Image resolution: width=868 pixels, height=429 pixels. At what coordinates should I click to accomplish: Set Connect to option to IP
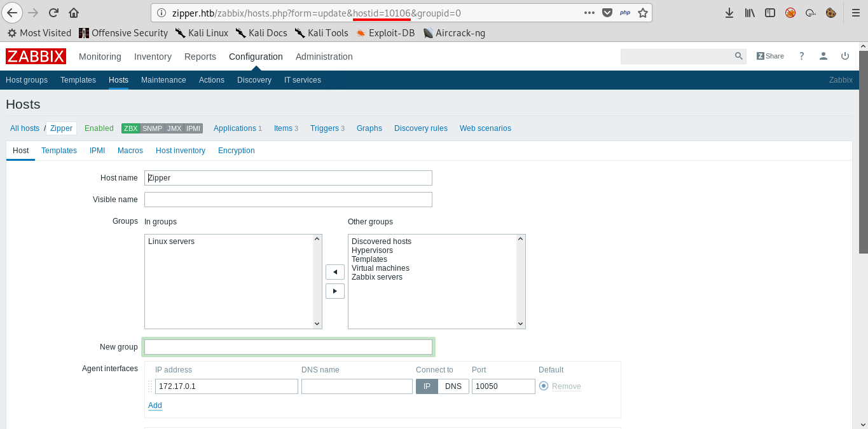(427, 386)
